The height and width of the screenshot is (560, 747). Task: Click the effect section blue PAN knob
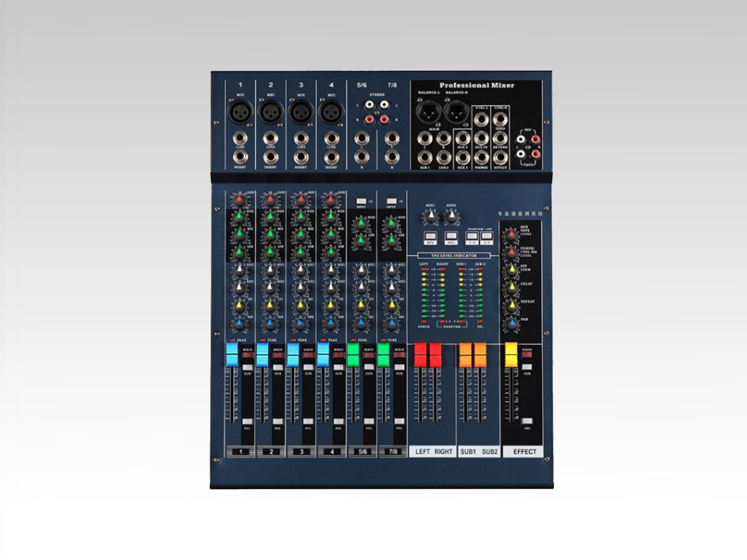tap(511, 323)
